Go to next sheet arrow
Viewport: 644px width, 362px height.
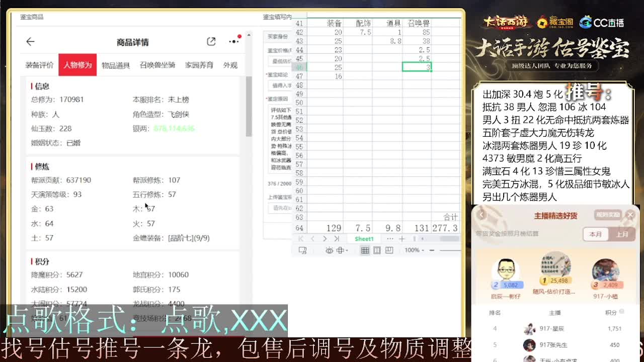(x=325, y=239)
